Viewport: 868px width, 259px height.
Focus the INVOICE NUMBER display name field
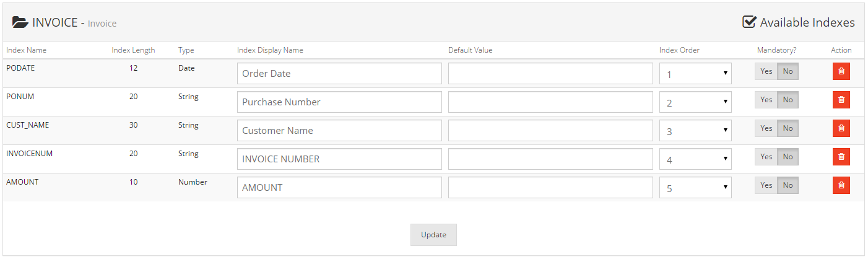(x=339, y=159)
